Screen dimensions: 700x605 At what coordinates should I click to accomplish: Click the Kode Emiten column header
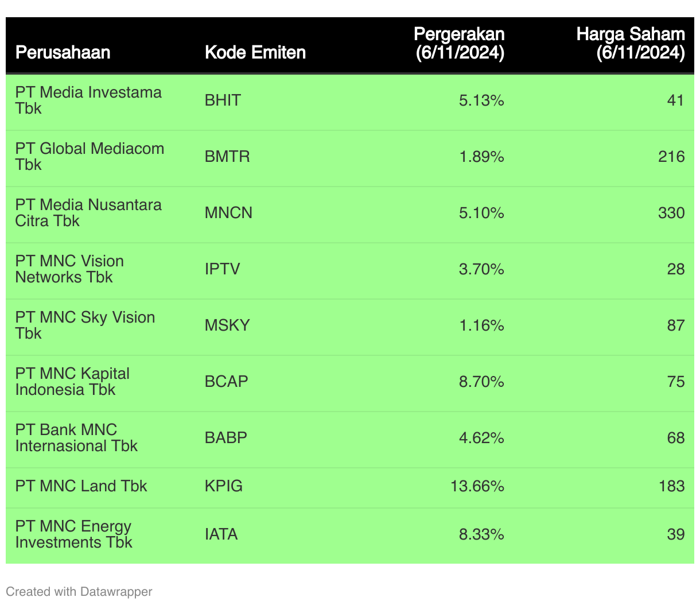click(x=255, y=52)
